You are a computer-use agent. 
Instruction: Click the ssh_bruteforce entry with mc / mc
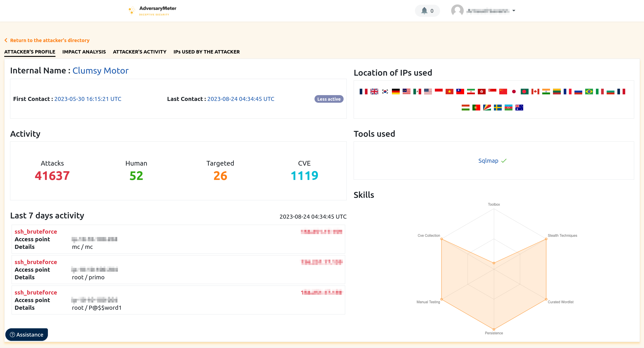coord(178,239)
